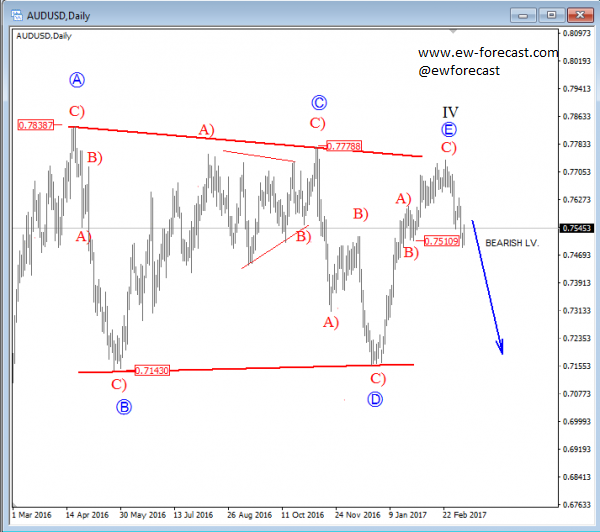
Task: Select the blue circled A wave label
Action: click(76, 79)
